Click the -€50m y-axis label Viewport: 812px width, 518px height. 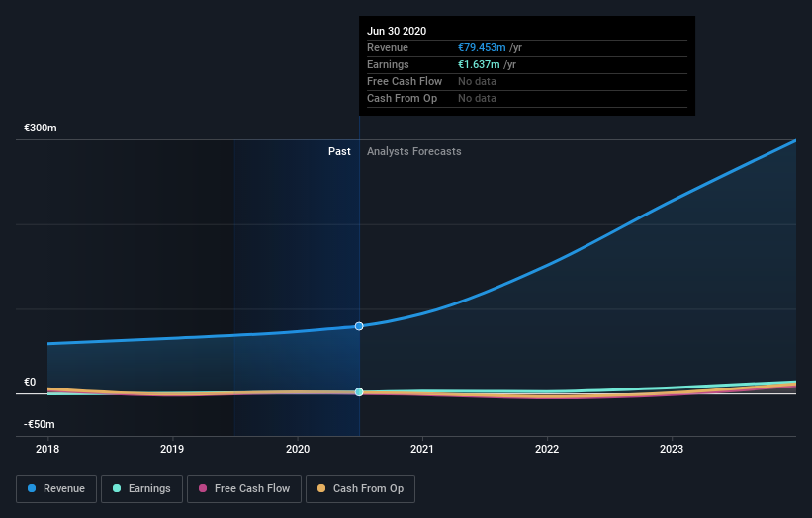[40, 424]
